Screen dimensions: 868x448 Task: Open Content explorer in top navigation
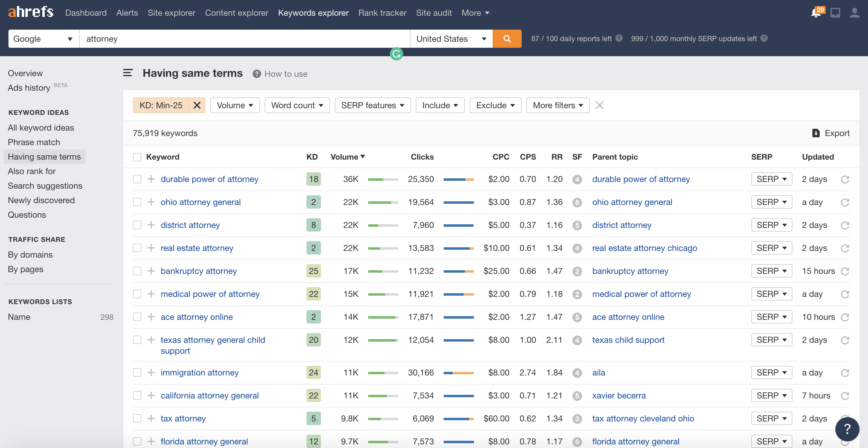pos(237,13)
